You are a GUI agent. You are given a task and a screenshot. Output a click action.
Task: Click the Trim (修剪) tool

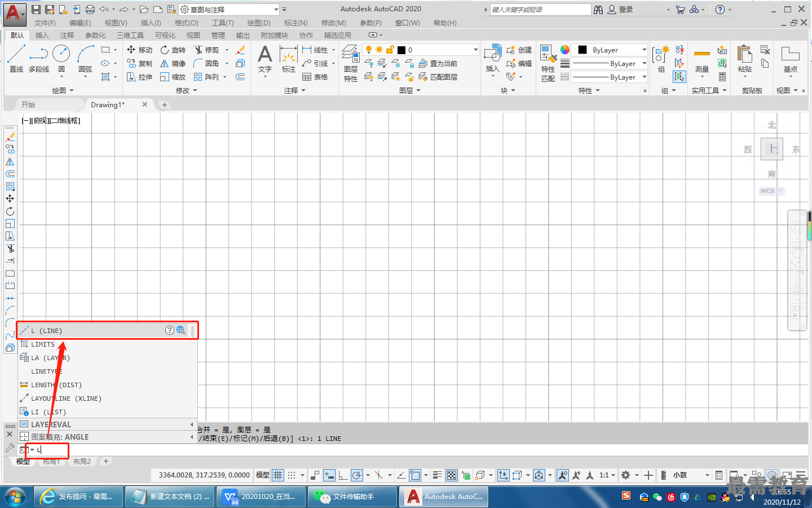(206, 50)
